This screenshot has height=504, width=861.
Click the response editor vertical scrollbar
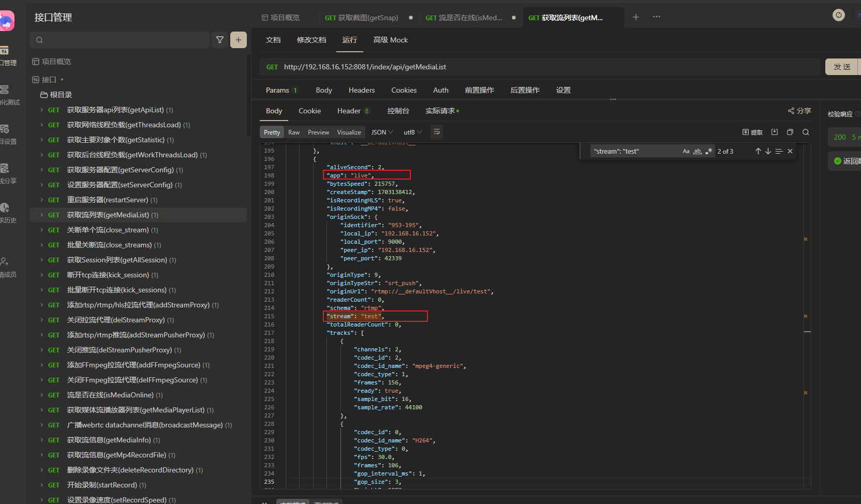click(807, 316)
